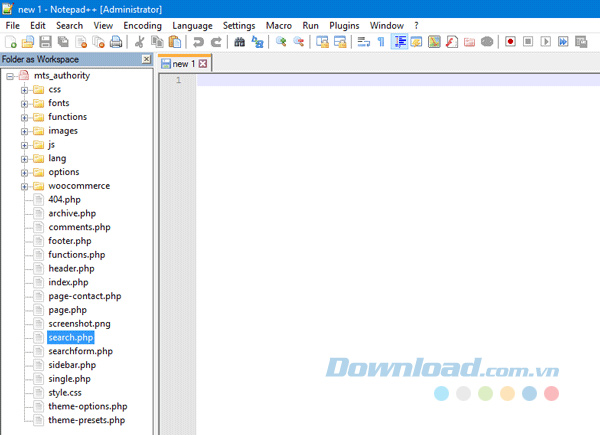Toggle show all characters pilcrow icon

(x=380, y=42)
